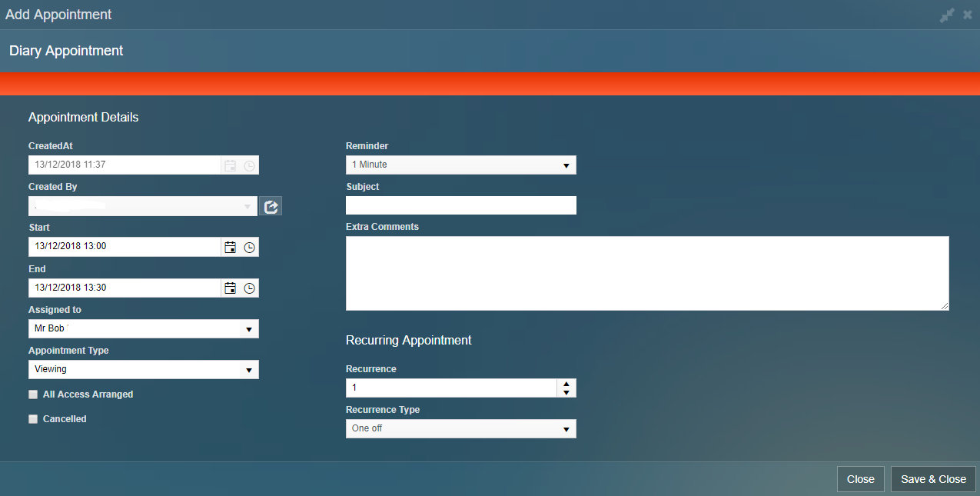Click the Created By share arrow icon
The width and height of the screenshot is (980, 496).
(271, 206)
